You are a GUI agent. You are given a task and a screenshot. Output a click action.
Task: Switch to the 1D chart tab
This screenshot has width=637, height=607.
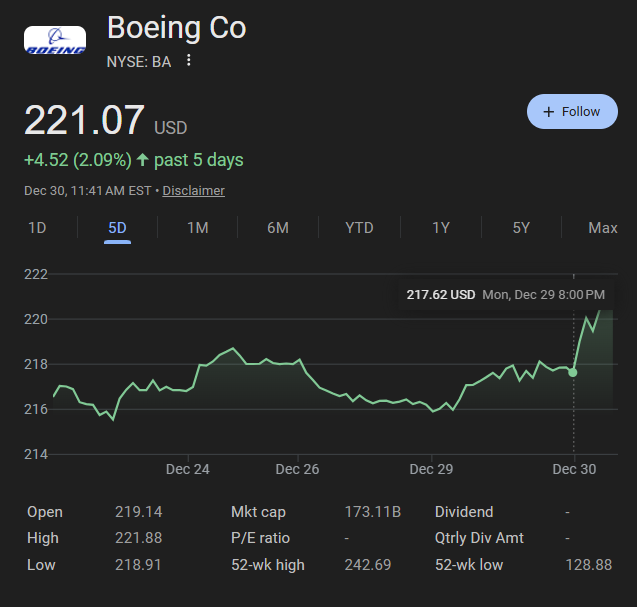coord(37,228)
